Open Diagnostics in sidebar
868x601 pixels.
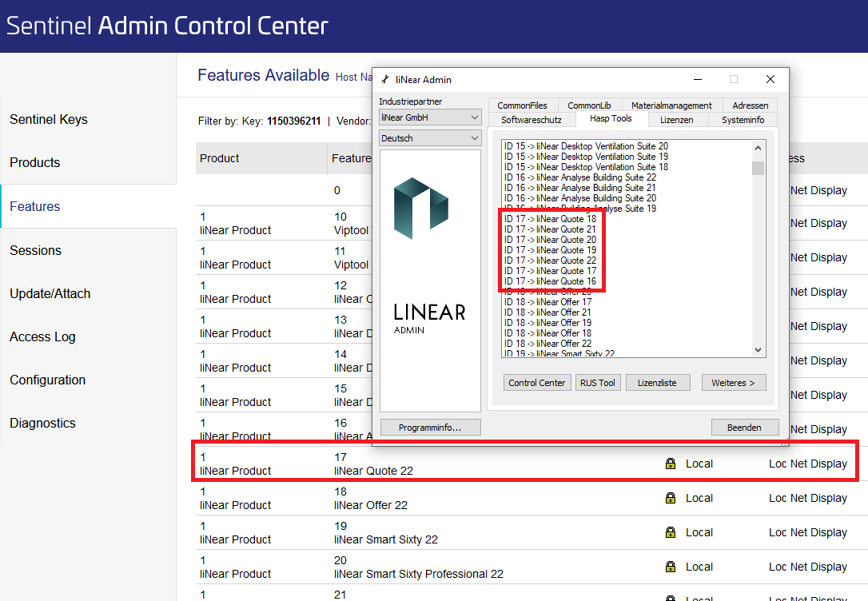coord(42,424)
